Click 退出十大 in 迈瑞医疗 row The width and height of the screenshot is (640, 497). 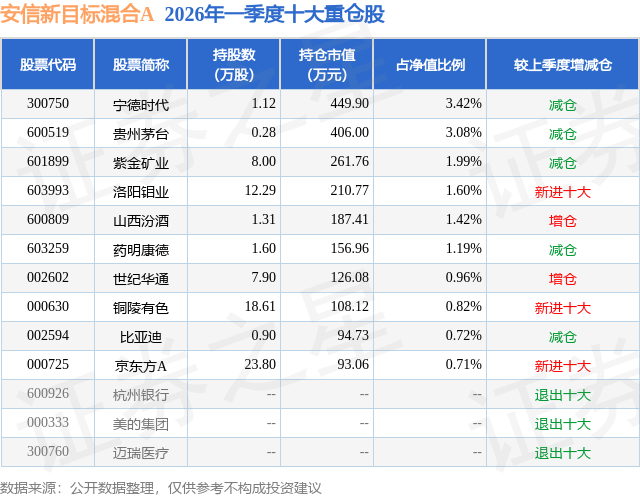pyautogui.click(x=563, y=453)
